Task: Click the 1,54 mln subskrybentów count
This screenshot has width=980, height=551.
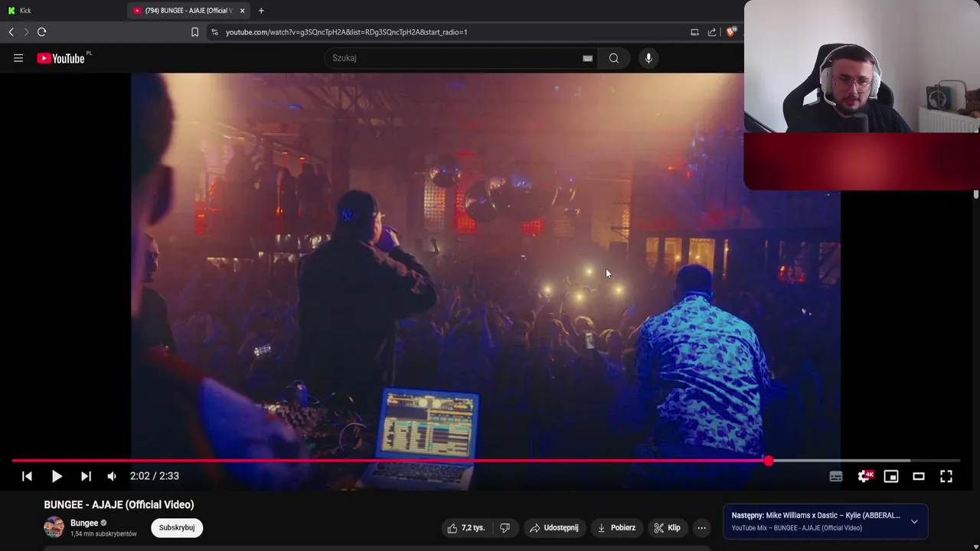Action: click(x=103, y=534)
